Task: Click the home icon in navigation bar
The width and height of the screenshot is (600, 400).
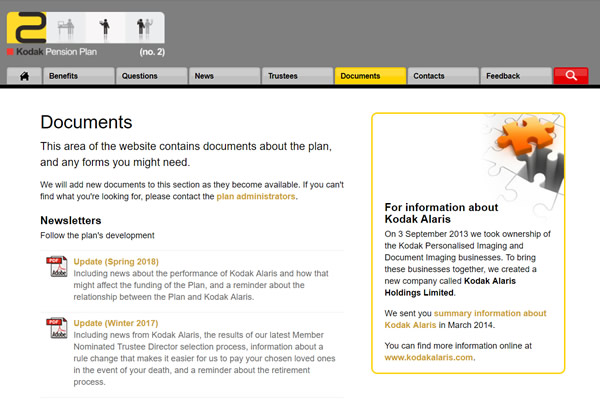Action: click(x=24, y=76)
